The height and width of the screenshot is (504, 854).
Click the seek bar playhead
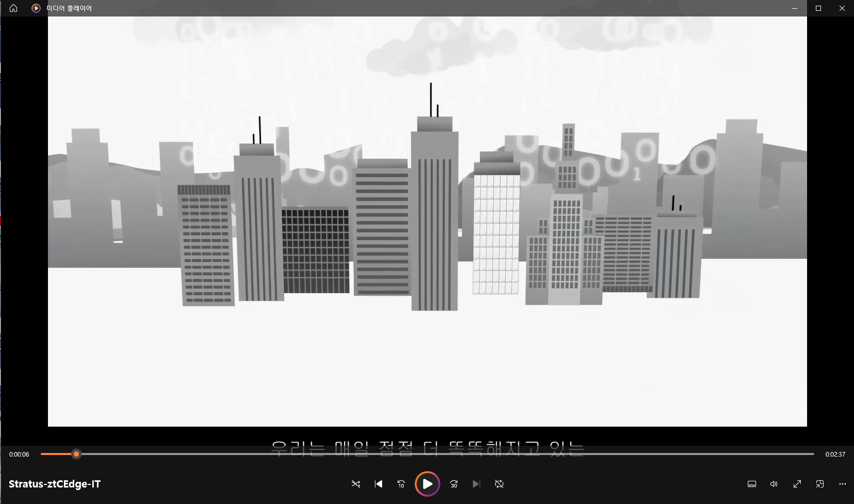click(76, 454)
